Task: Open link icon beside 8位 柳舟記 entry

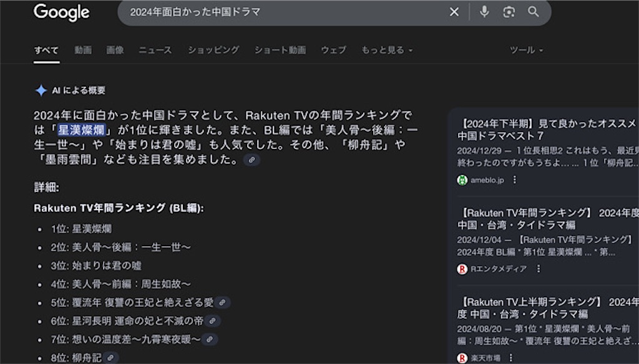Action: coord(110,358)
